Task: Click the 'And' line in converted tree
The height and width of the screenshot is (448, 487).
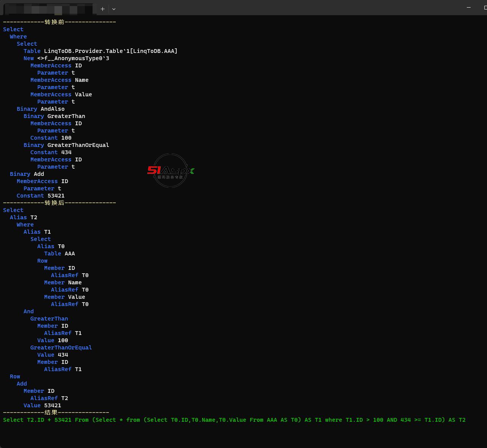Action: pos(29,311)
